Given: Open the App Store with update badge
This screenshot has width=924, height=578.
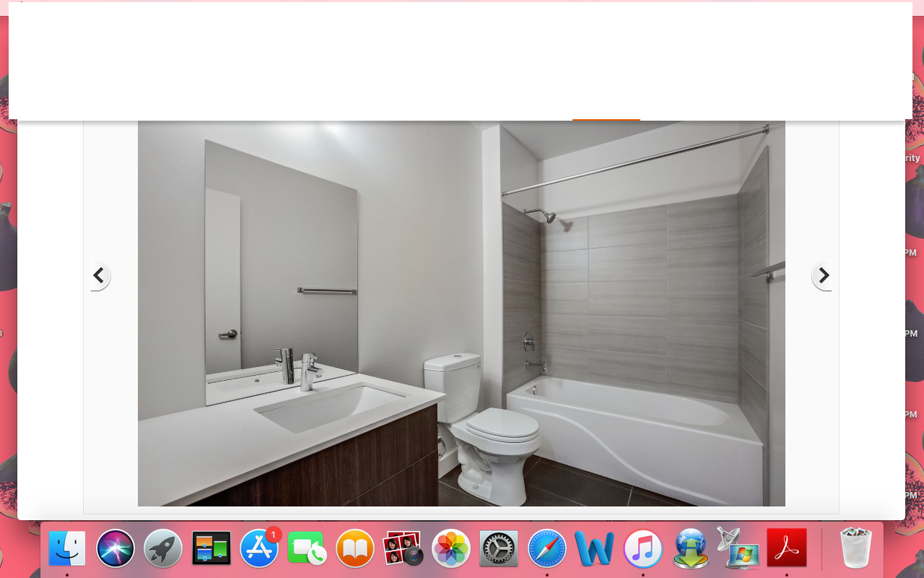Looking at the screenshot, I should pos(259,548).
